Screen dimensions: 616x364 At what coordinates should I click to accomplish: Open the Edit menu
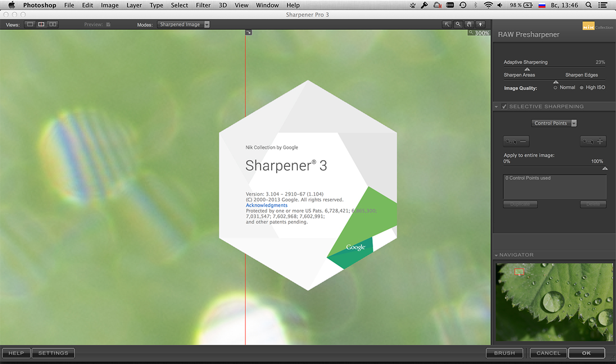coord(88,5)
